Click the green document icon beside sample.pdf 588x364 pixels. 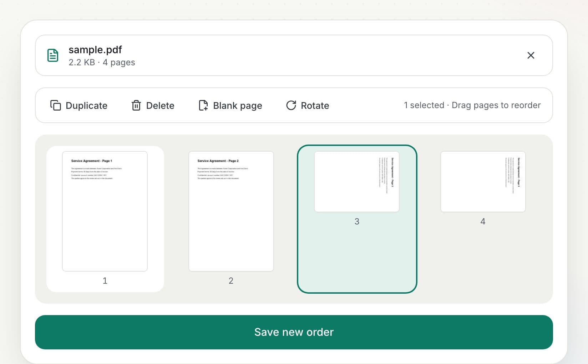click(53, 55)
